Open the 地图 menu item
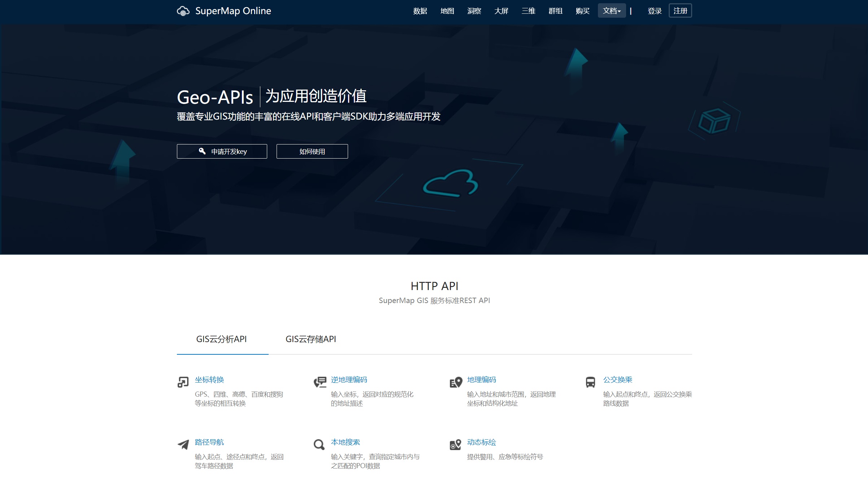Viewport: 868px width, 488px height. click(x=447, y=11)
